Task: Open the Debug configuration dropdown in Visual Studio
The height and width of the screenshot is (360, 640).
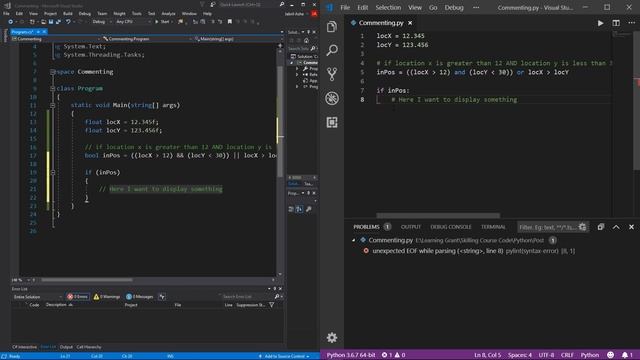Action: coord(101,22)
